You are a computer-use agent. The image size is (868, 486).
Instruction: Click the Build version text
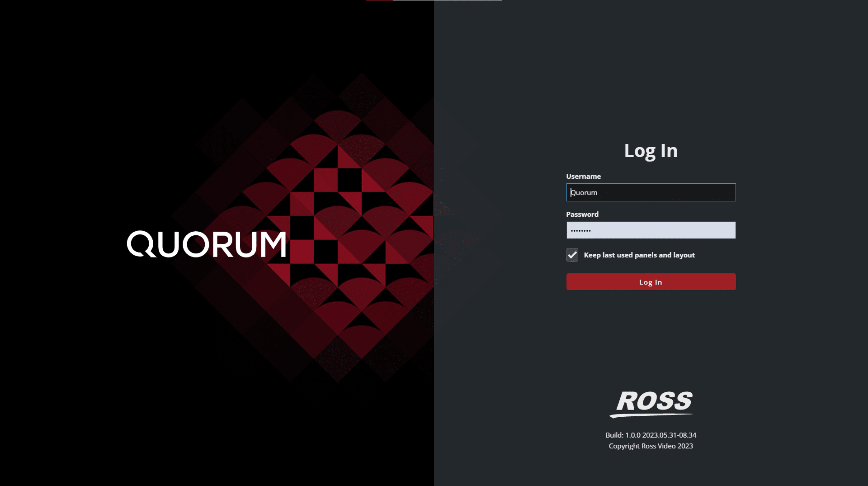click(651, 435)
